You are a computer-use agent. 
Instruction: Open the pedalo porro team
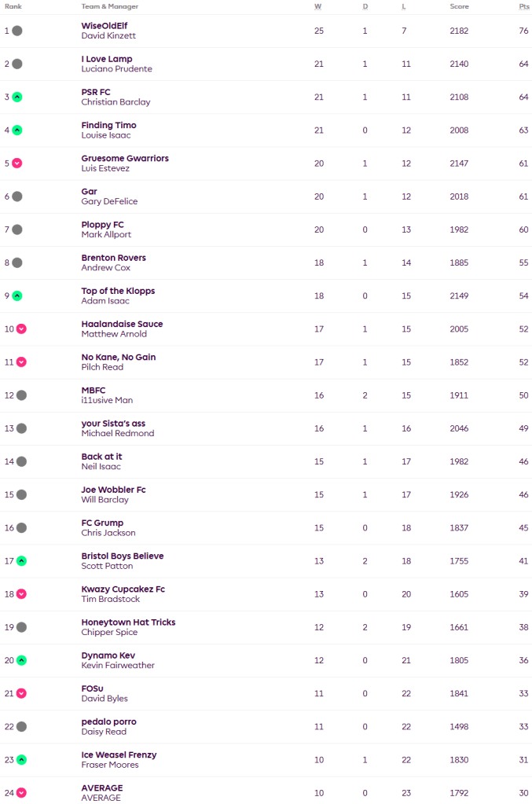tap(108, 721)
